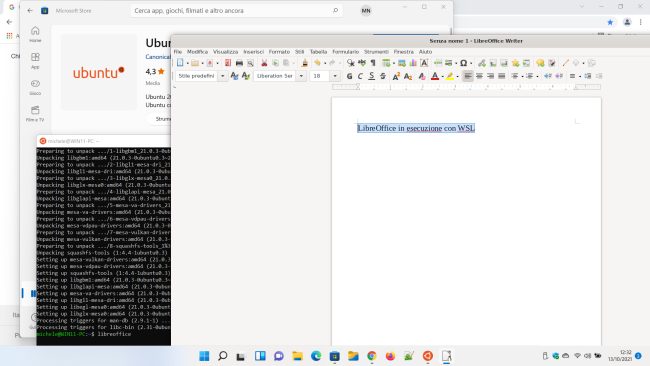650x366 pixels.
Task: Expand the New document dropdown arrow
Action: pyautogui.click(x=187, y=63)
